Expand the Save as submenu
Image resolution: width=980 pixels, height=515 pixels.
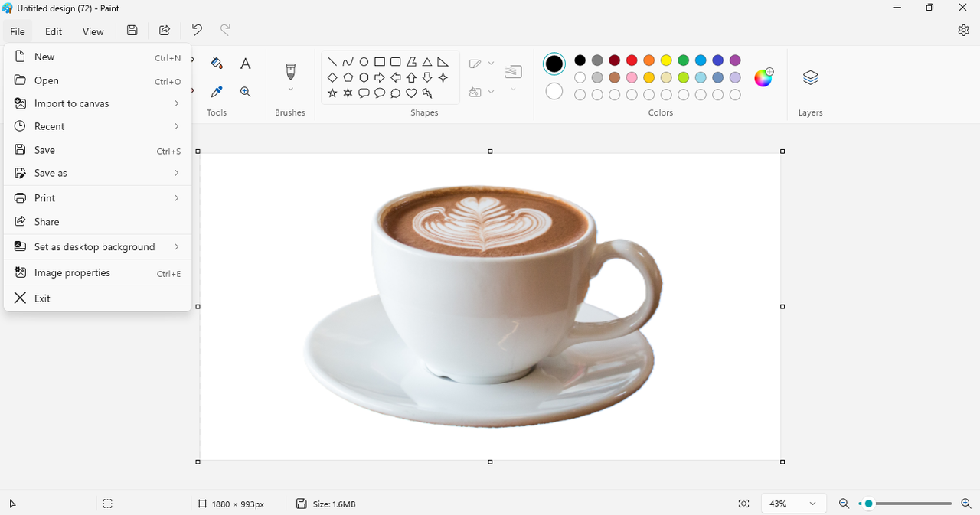click(97, 173)
